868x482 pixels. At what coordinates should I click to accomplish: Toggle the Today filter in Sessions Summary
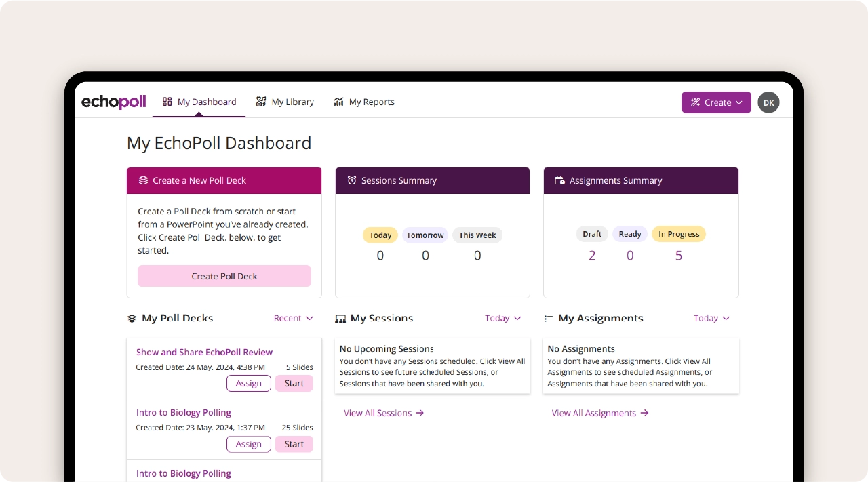coord(380,235)
